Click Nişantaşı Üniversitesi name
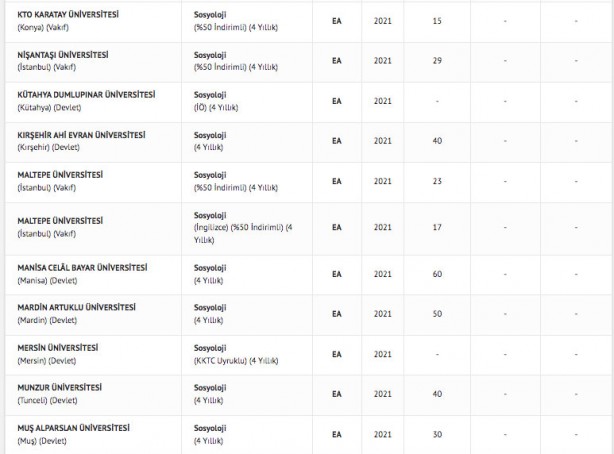The height and width of the screenshot is (454, 614). 63,54
